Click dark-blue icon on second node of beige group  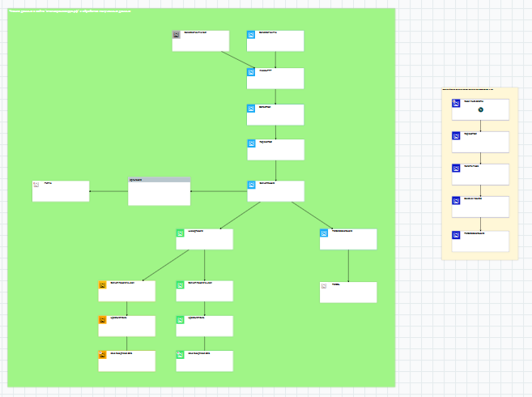[x=456, y=136]
